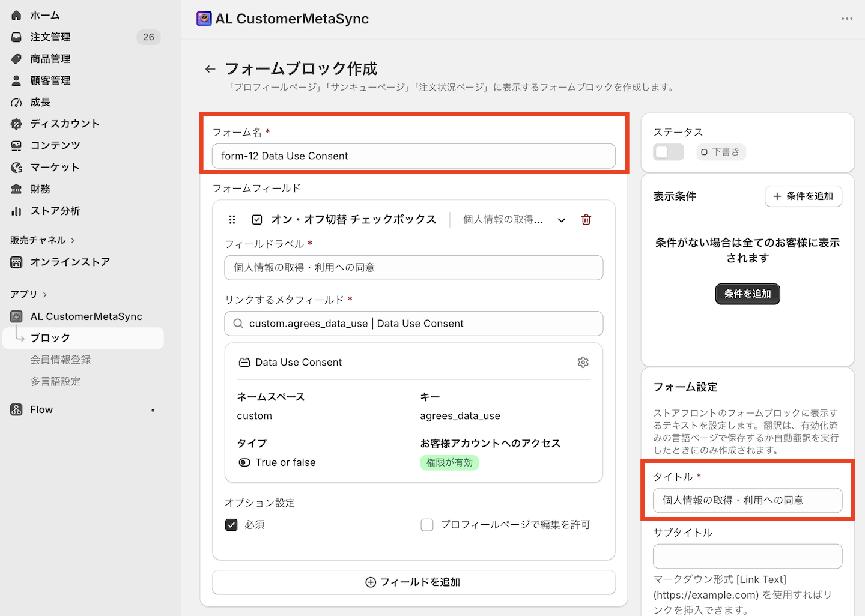Select ブロック under AL CustomerMetaSync
Viewport: 865px width, 616px height.
point(83,338)
